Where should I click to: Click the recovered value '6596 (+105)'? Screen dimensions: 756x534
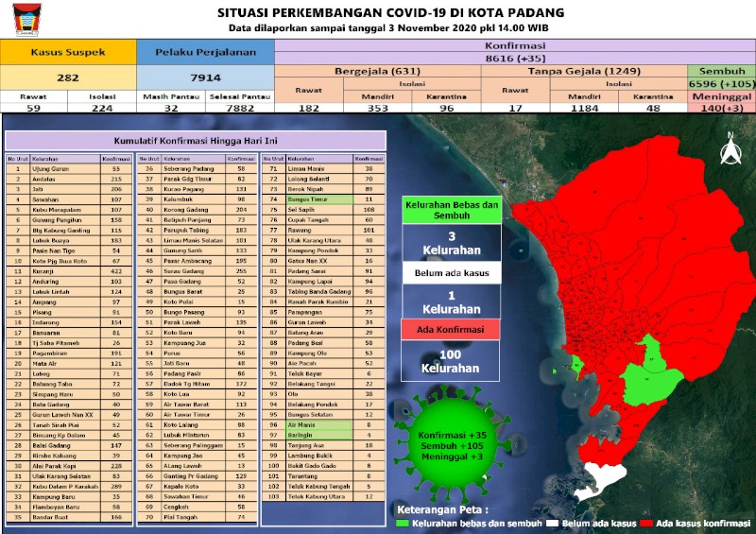[722, 83]
